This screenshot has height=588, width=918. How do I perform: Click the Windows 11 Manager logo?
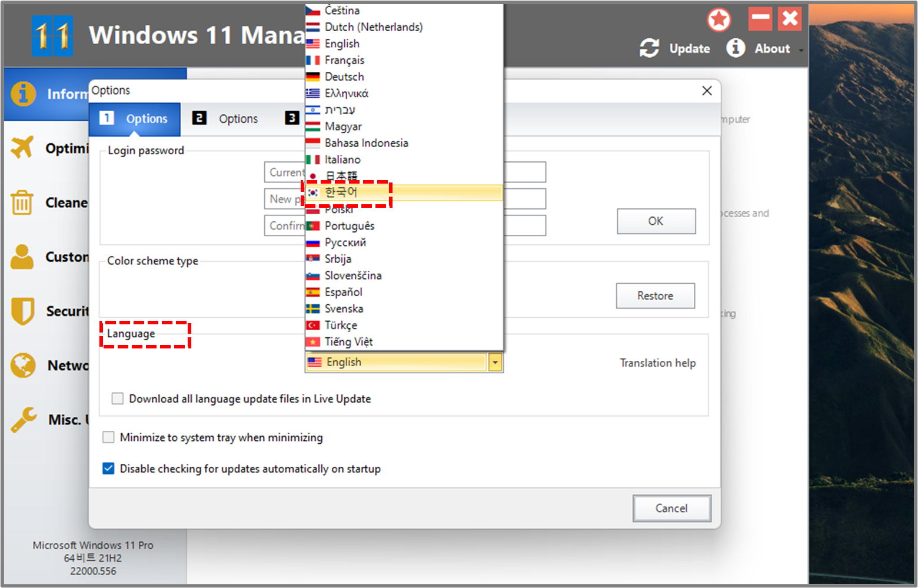(52, 36)
